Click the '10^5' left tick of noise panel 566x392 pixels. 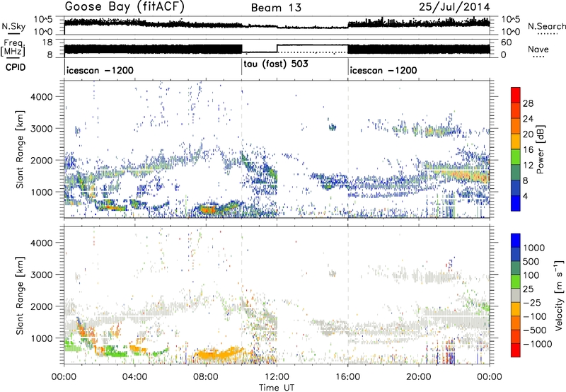[x=44, y=19]
